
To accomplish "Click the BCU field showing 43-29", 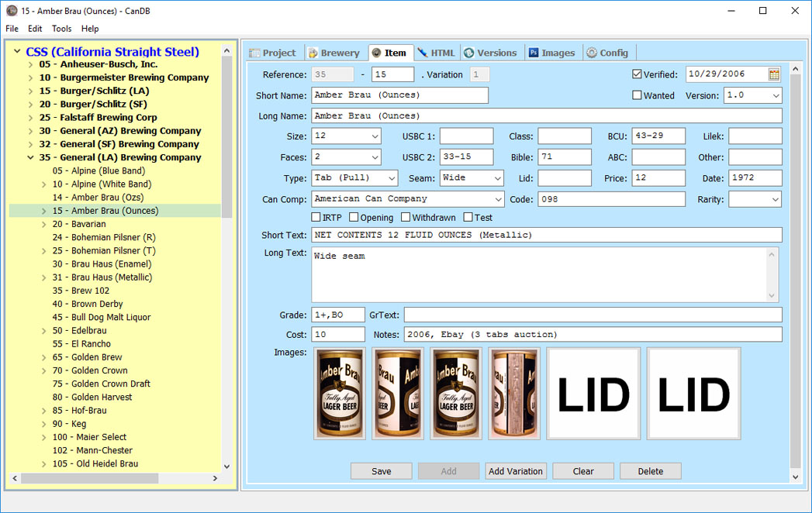I will (x=658, y=136).
